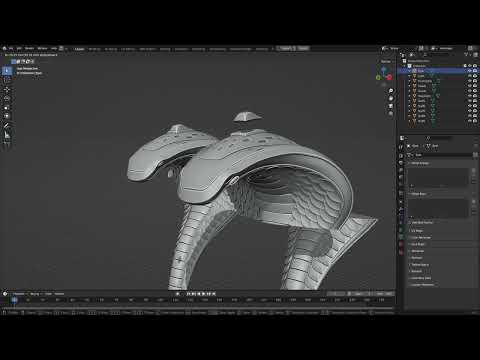Click the play animation button in the timeline
This screenshot has width=480, height=360.
tap(204, 294)
